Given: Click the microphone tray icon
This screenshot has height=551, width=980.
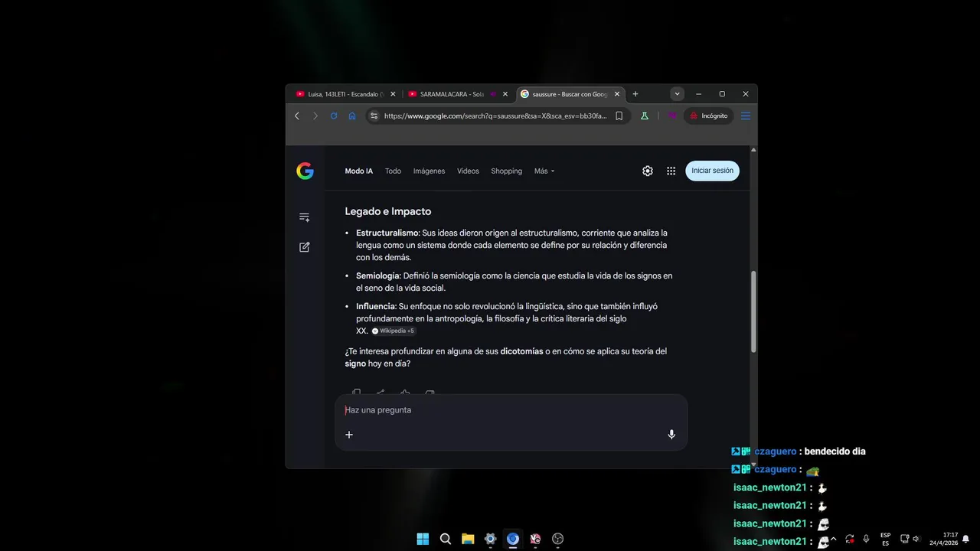Looking at the screenshot, I should click(866, 539).
